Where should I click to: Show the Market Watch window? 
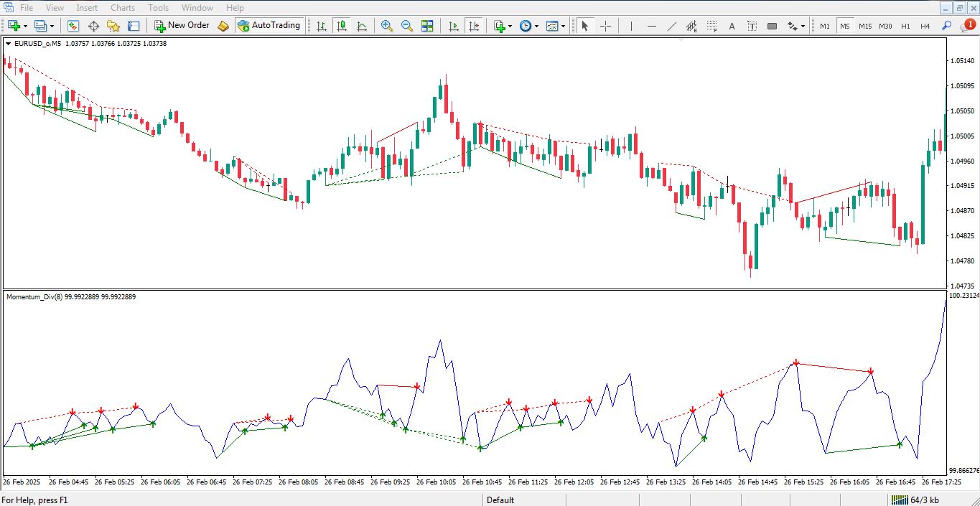click(x=73, y=26)
